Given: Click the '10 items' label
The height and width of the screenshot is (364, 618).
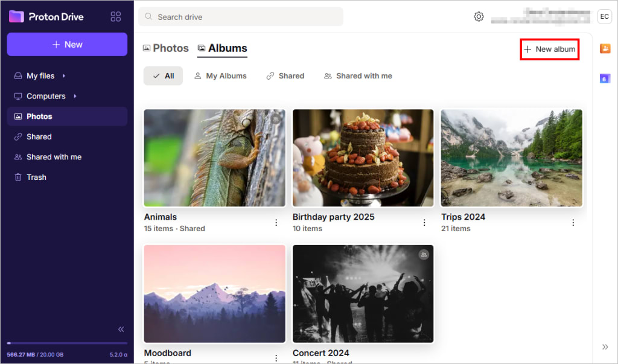Looking at the screenshot, I should pyautogui.click(x=307, y=229).
